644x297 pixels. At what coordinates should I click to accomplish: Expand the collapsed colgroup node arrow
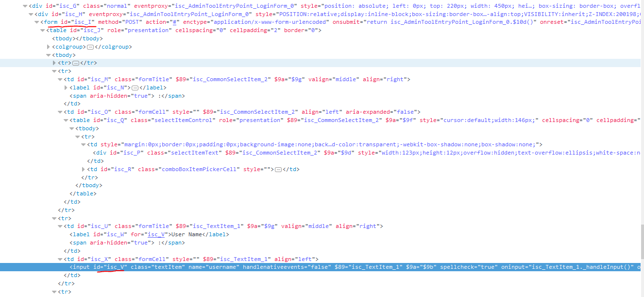[x=49, y=47]
